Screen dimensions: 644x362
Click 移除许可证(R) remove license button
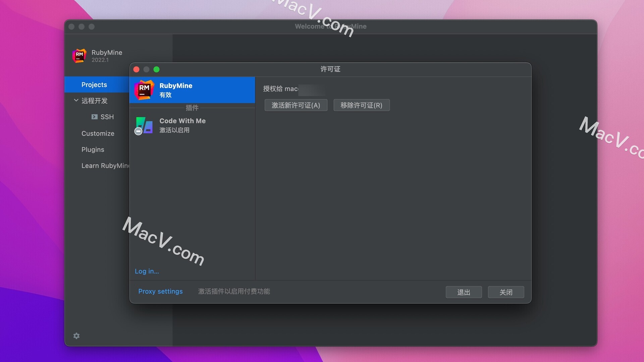pos(361,105)
